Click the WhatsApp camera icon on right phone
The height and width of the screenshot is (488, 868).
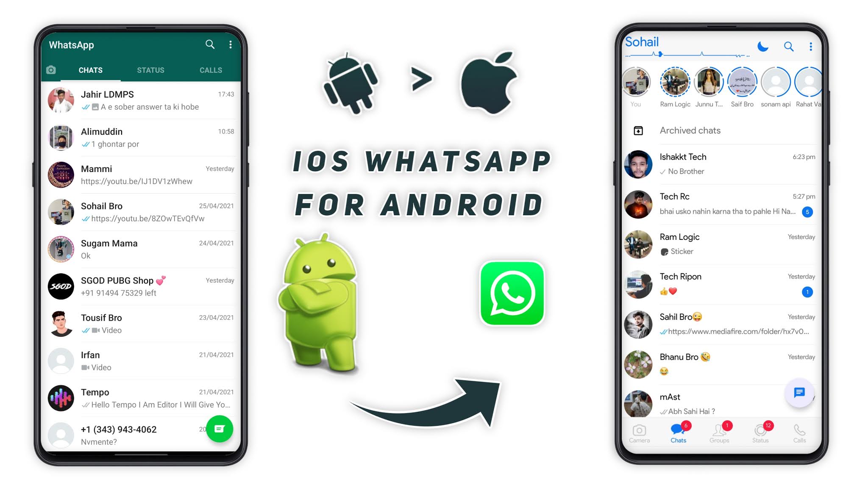pyautogui.click(x=639, y=432)
